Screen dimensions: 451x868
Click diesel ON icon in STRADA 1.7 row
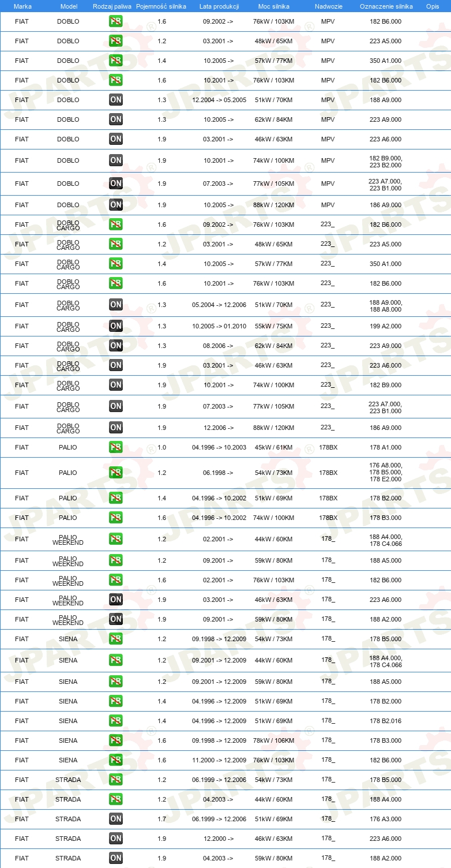pos(116,819)
